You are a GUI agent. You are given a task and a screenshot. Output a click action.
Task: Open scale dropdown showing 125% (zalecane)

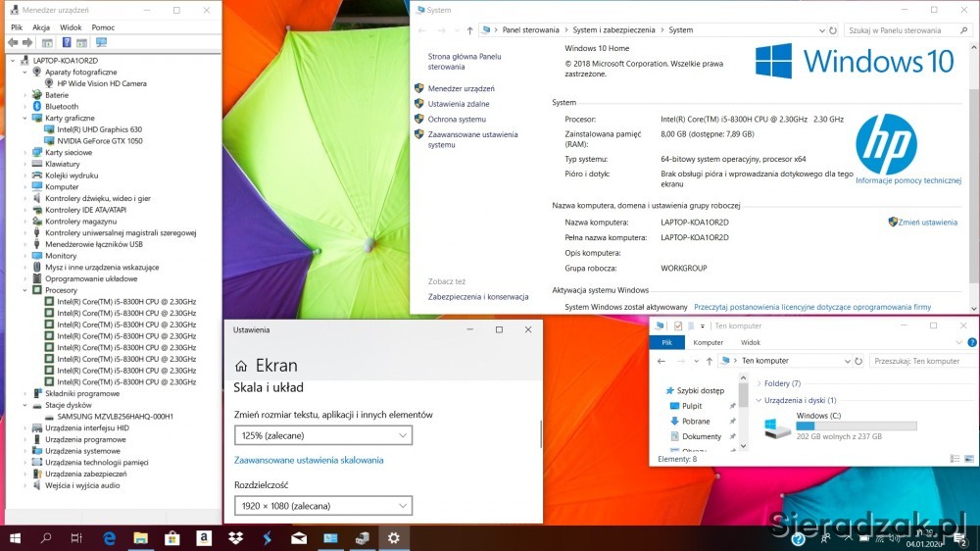323,435
